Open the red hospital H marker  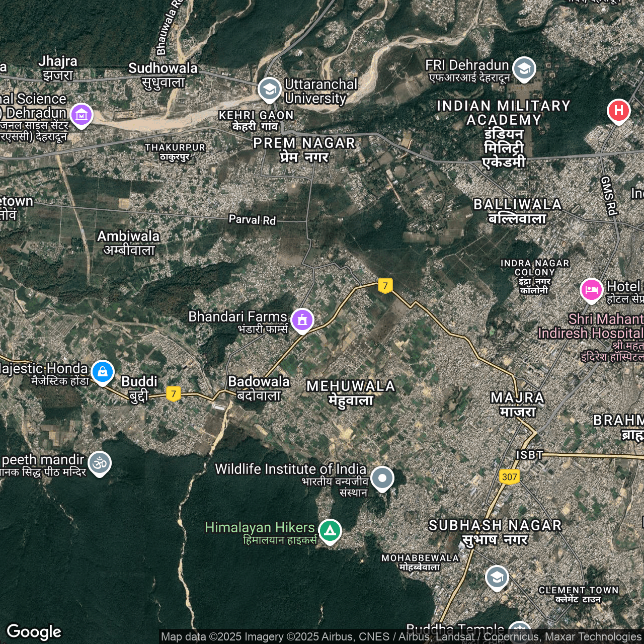tap(618, 111)
